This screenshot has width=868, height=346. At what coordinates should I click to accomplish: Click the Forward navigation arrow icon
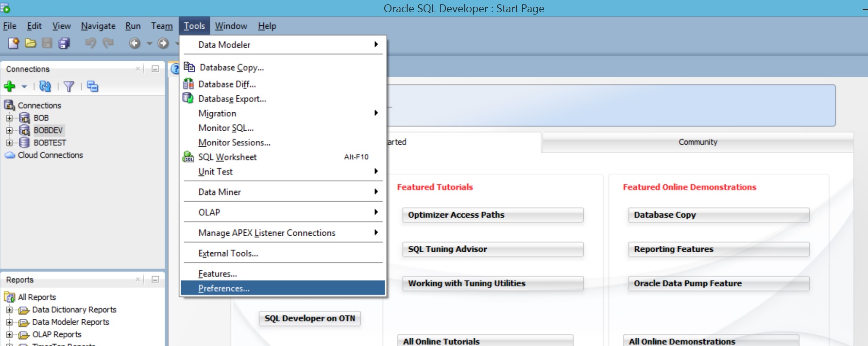click(x=163, y=43)
